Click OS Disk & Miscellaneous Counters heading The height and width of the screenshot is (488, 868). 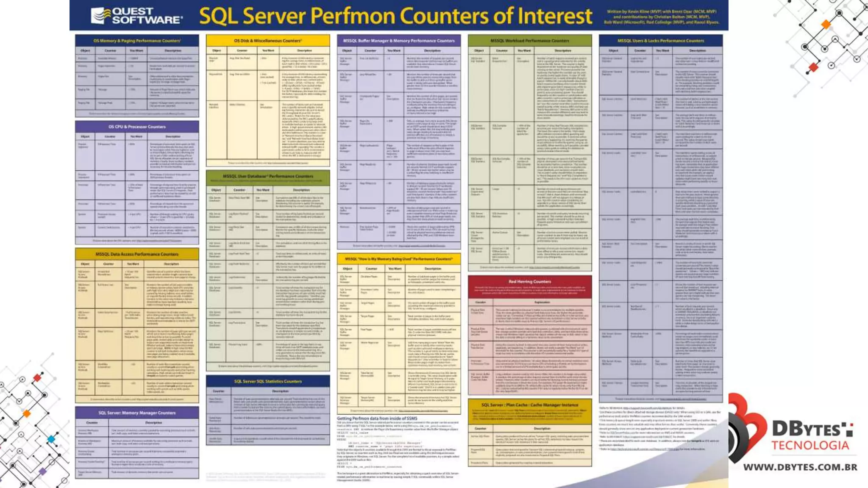[268, 41]
